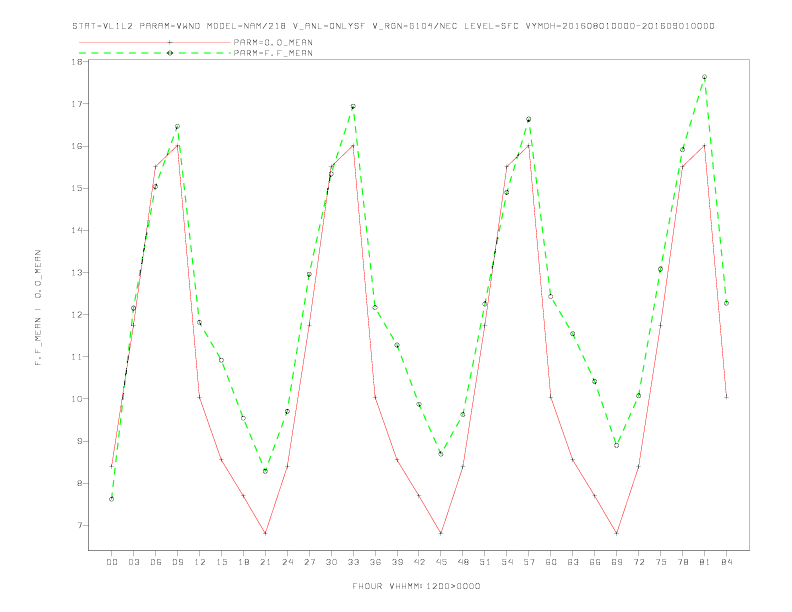The height and width of the screenshot is (612, 792).
Task: Click the x-axis forecast hour label 57
Action: tap(529, 562)
